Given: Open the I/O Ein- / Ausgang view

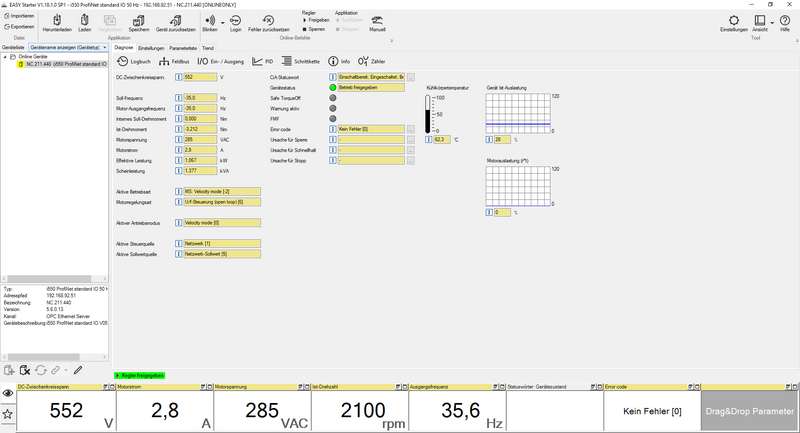Looking at the screenshot, I should pos(220,61).
